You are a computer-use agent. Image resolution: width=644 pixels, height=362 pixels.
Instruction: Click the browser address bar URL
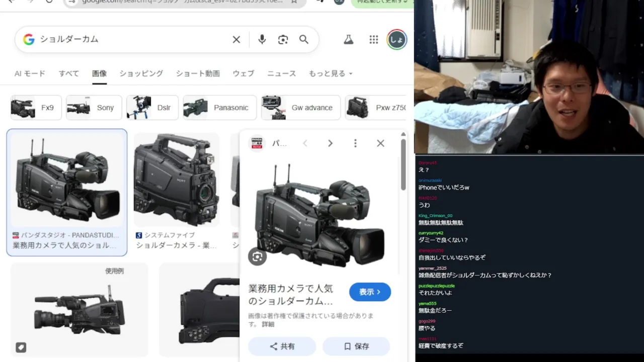(182, 2)
